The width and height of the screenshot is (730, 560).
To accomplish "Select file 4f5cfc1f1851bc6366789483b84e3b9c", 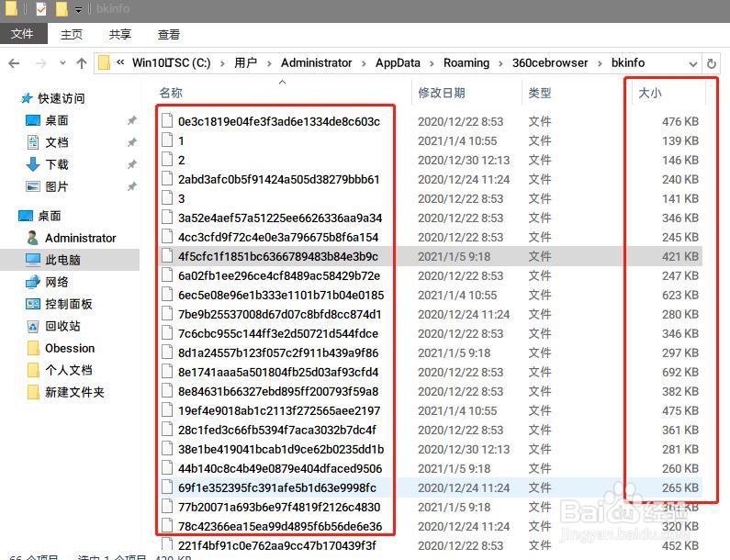I will click(278, 256).
